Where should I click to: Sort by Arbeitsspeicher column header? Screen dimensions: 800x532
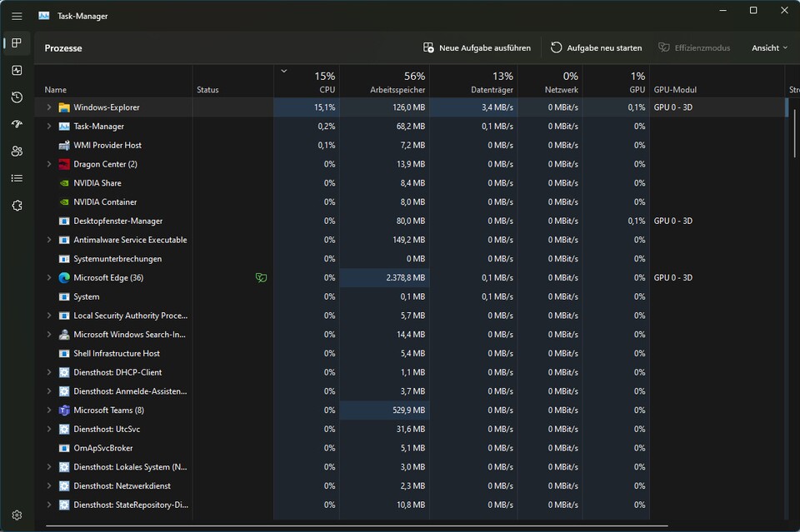point(384,81)
